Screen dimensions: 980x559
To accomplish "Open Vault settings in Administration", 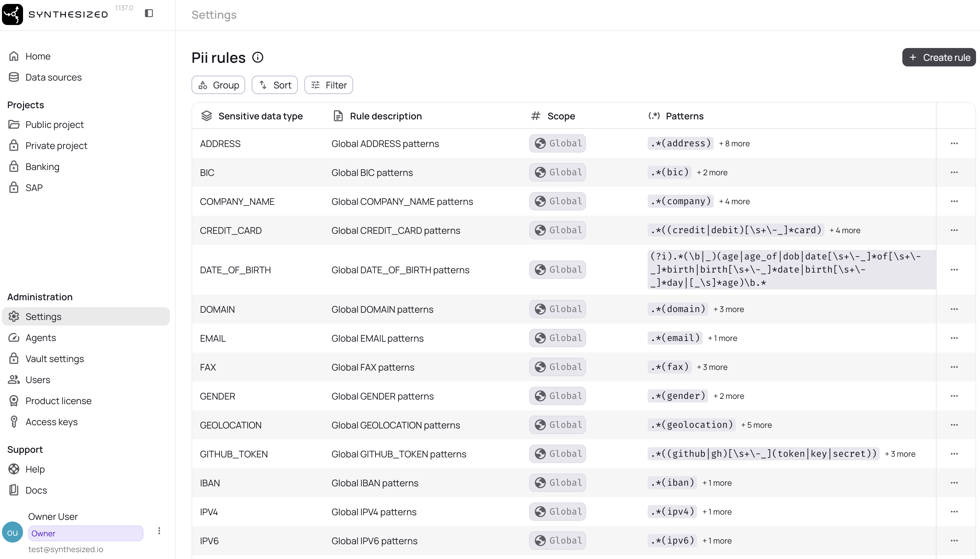I will 55,359.
